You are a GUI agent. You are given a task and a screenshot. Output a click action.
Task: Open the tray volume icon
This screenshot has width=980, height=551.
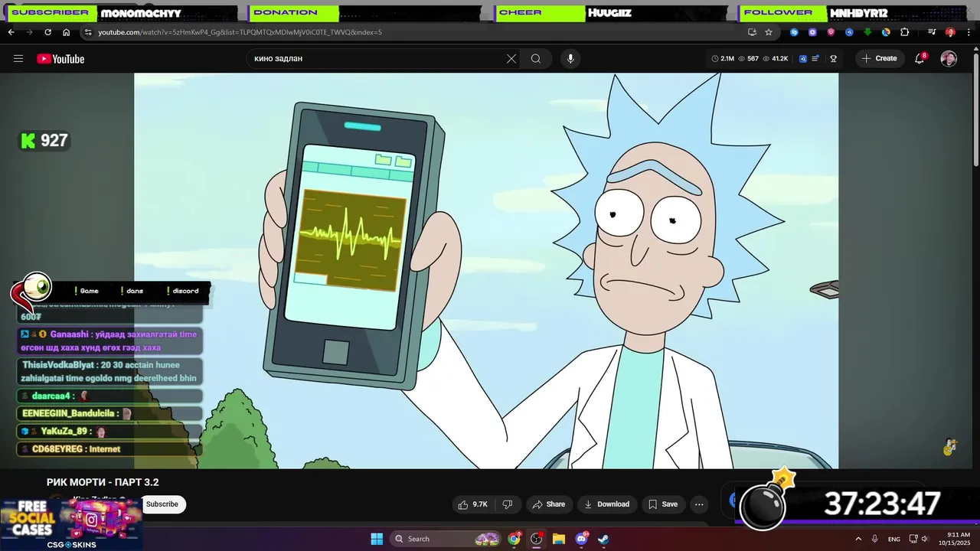click(x=925, y=539)
